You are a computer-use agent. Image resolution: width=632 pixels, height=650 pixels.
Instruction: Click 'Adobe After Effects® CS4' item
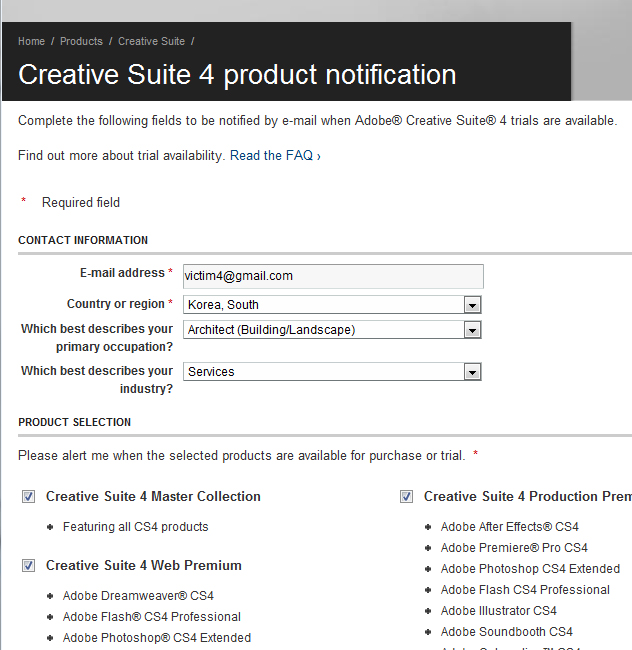click(x=509, y=527)
